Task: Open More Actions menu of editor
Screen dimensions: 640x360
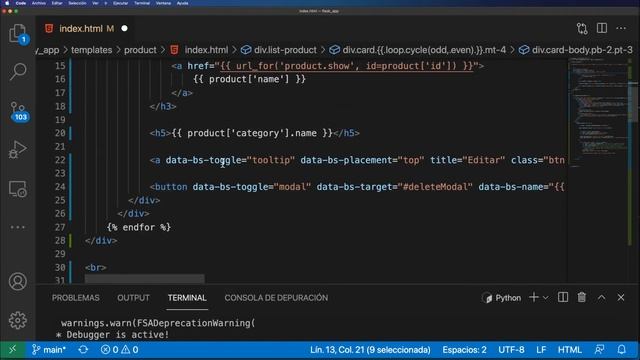Action: 621,29
